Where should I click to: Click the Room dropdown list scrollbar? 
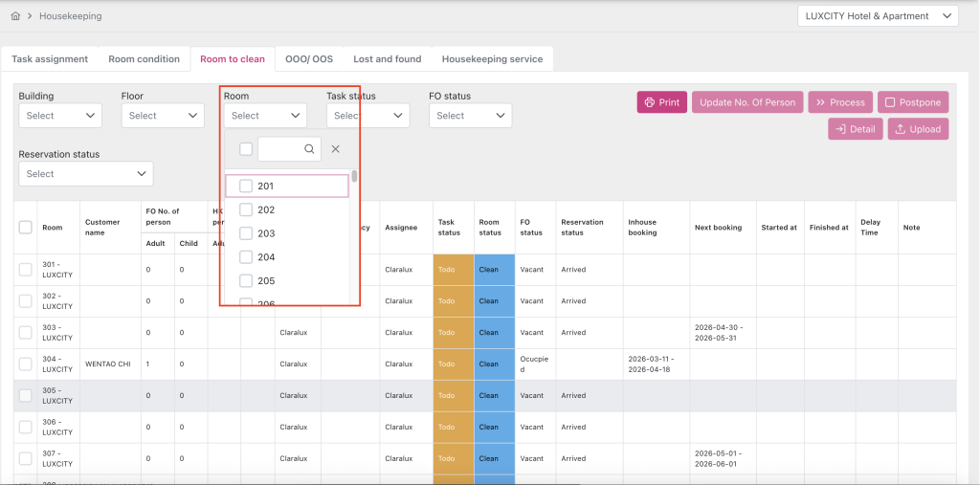(x=354, y=177)
